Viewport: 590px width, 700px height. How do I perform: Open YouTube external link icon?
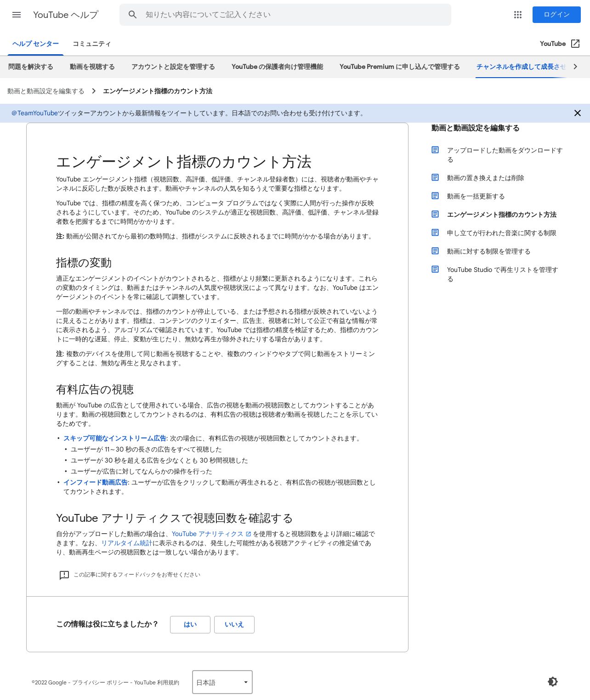(x=575, y=44)
